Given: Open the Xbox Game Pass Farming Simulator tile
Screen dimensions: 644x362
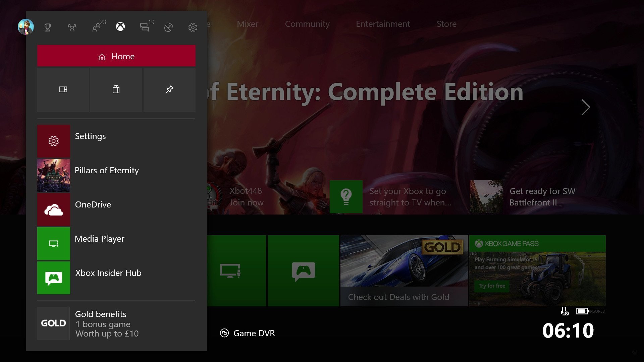Looking at the screenshot, I should coord(537,270).
